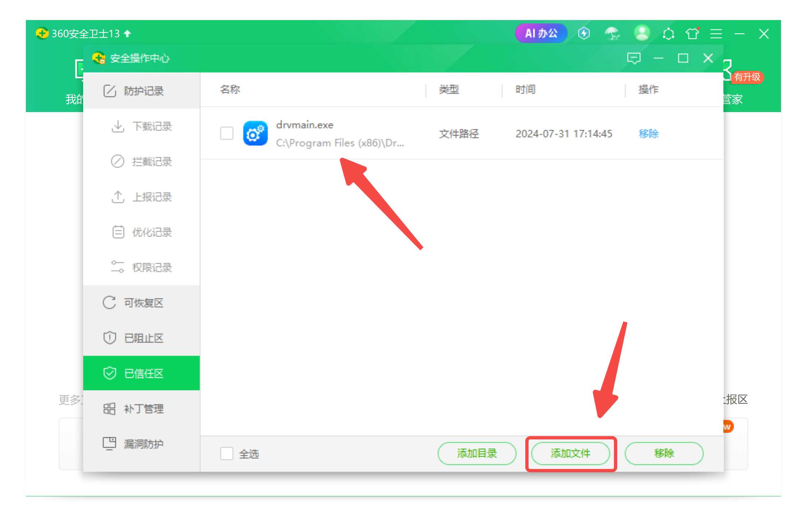Click the 添加目录 button

click(477, 453)
